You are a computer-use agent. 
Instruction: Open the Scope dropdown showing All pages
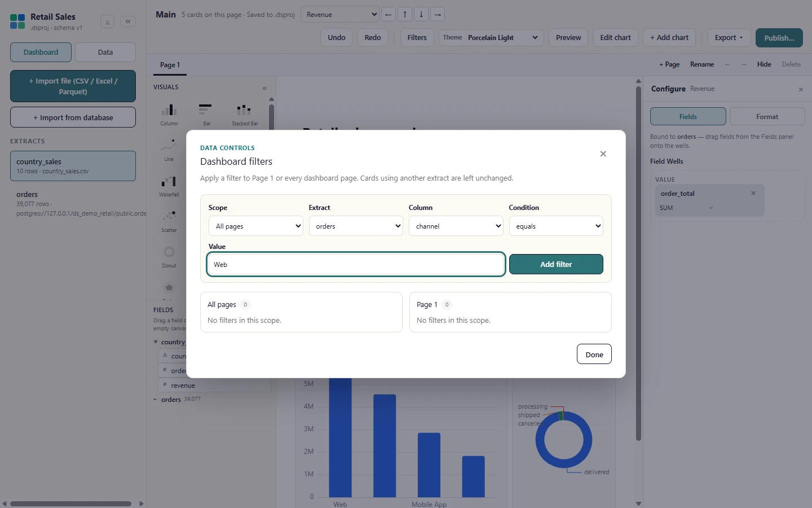(256, 226)
